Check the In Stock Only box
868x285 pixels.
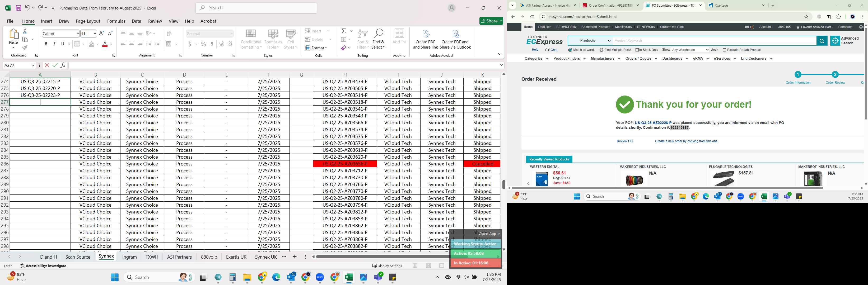(x=637, y=50)
